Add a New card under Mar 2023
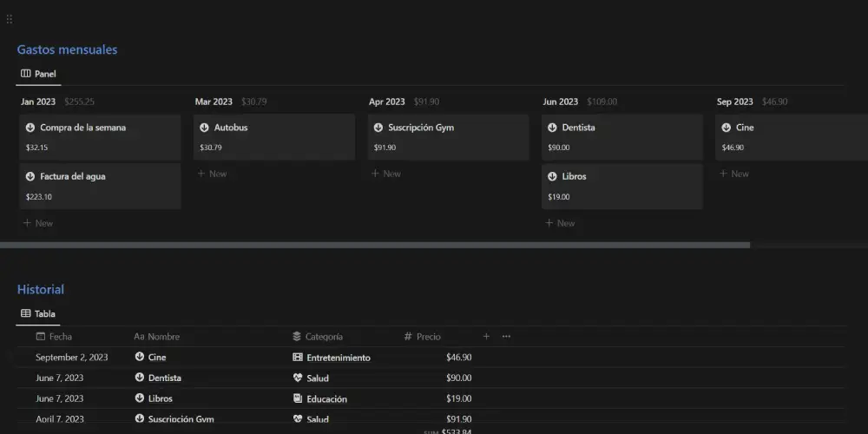 pos(212,174)
